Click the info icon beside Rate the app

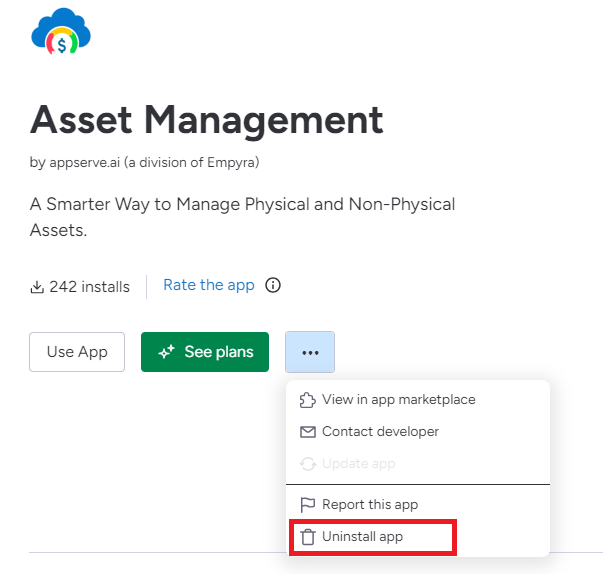coord(273,285)
